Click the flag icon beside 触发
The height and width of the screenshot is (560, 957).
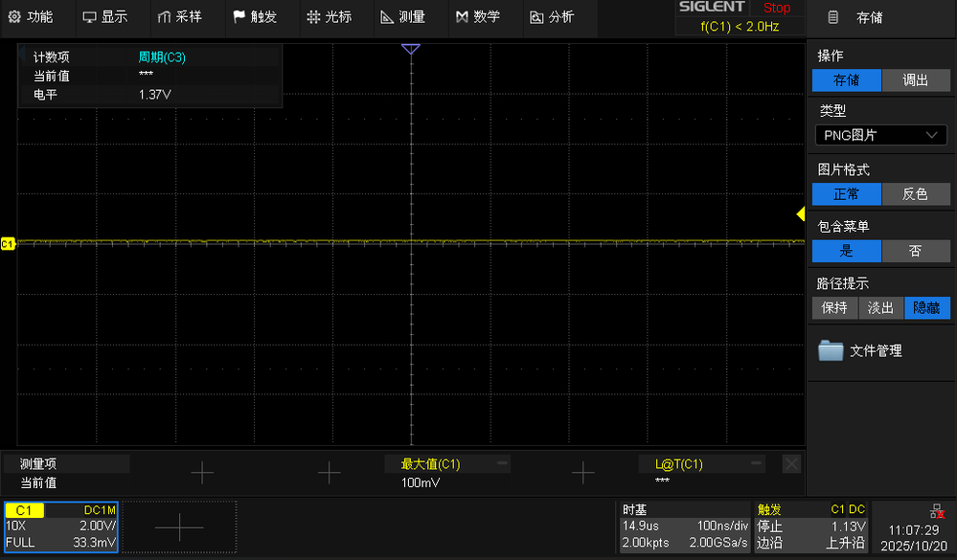239,17
